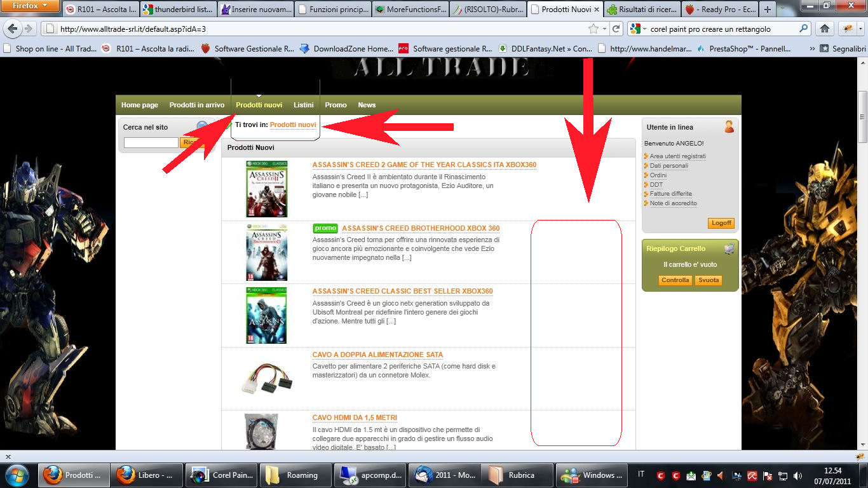
Task: Open 'Cavo HDMI da 1,5 metri' link
Action: click(x=355, y=417)
